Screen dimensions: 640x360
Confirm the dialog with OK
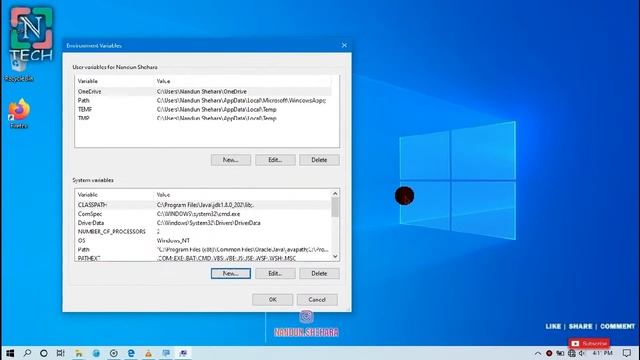point(272,300)
